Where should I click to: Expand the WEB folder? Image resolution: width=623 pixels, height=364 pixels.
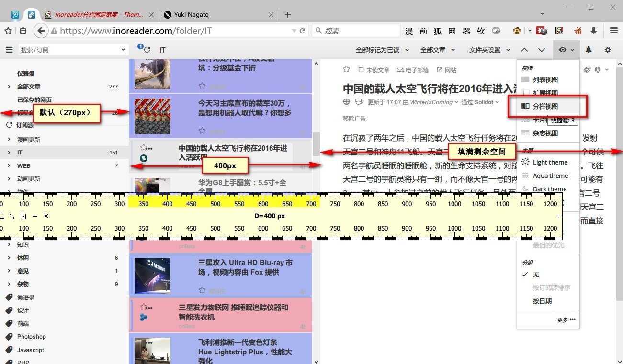(x=9, y=165)
